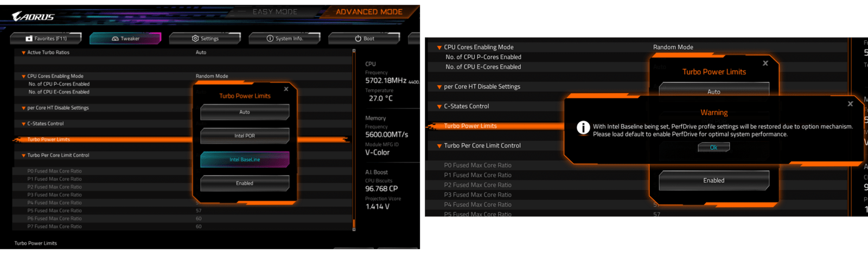Open the System Info. tab
Viewport: 868px width, 254px height.
click(284, 39)
